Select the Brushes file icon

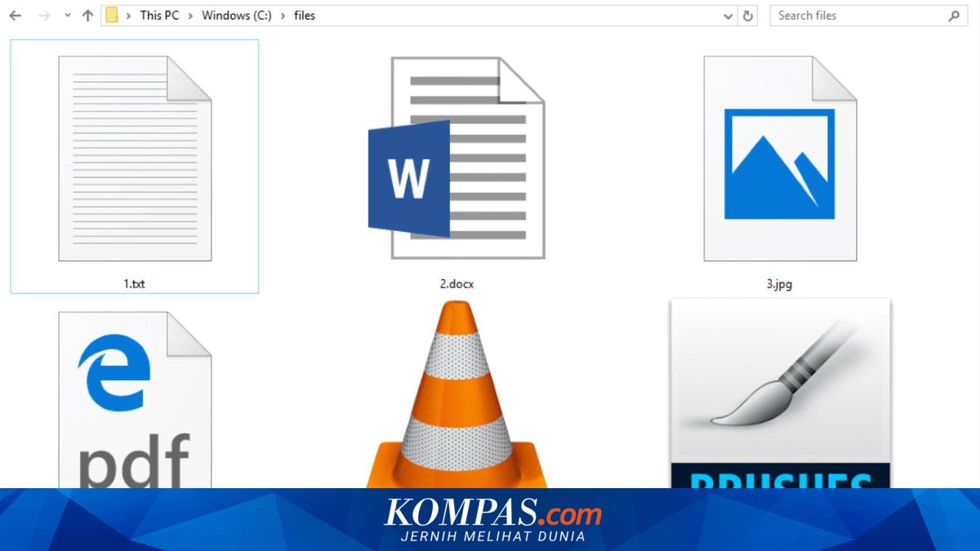(x=780, y=393)
